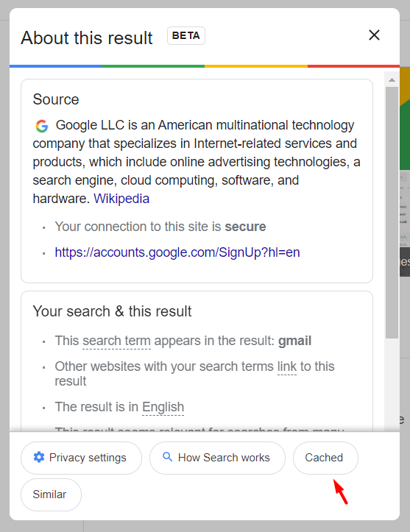Click the underlined 'search term' text

[x=116, y=341]
